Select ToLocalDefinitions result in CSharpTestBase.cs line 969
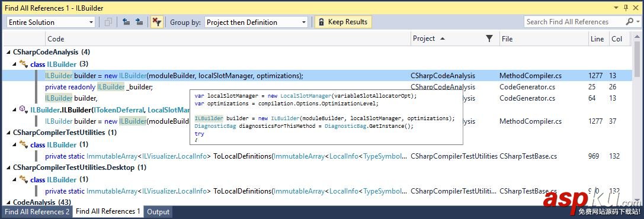Viewport: 644px width, 219px height. coord(317,156)
